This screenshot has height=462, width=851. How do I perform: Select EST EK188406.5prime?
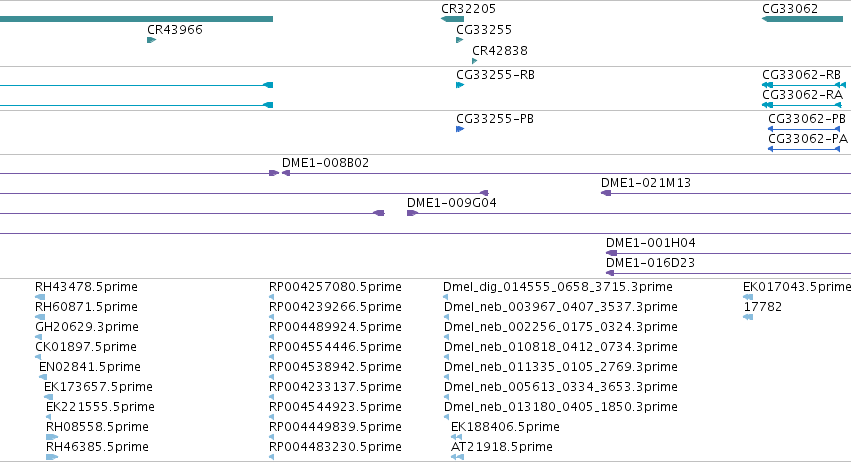pos(505,428)
